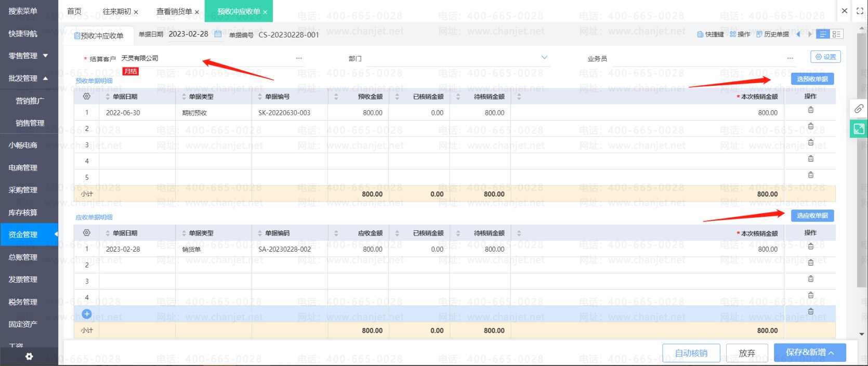Sort the 预收金额 column
This screenshot has height=366, width=868.
[x=336, y=97]
